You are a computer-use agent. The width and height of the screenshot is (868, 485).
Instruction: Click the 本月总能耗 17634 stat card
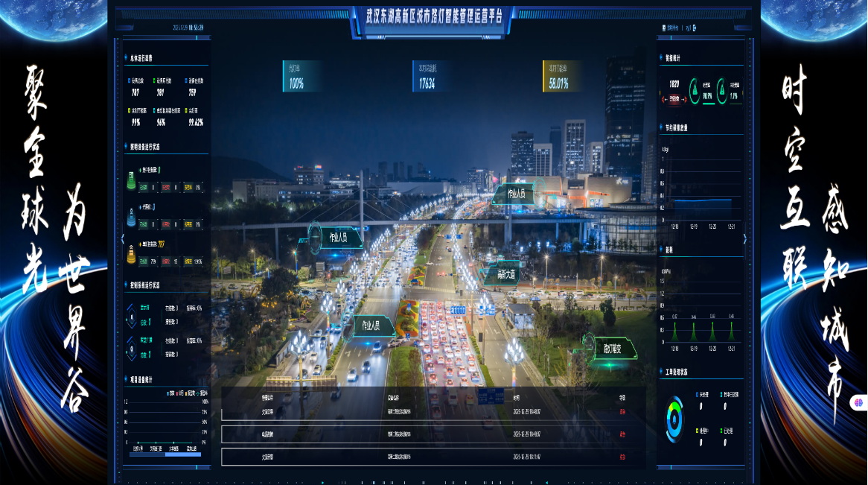[433, 76]
